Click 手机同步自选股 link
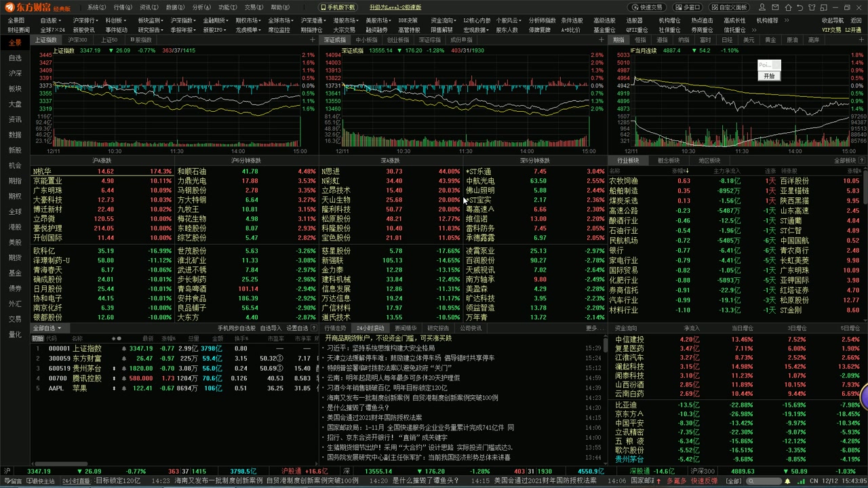 point(237,328)
